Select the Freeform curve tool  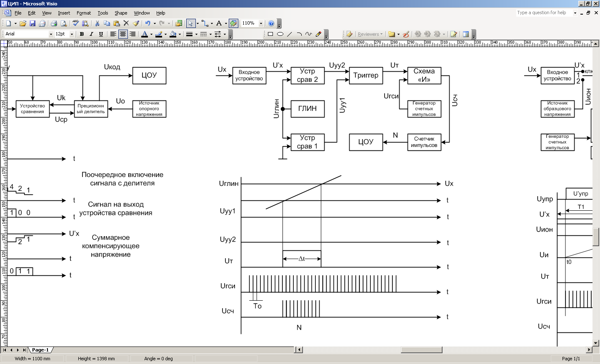[309, 34]
